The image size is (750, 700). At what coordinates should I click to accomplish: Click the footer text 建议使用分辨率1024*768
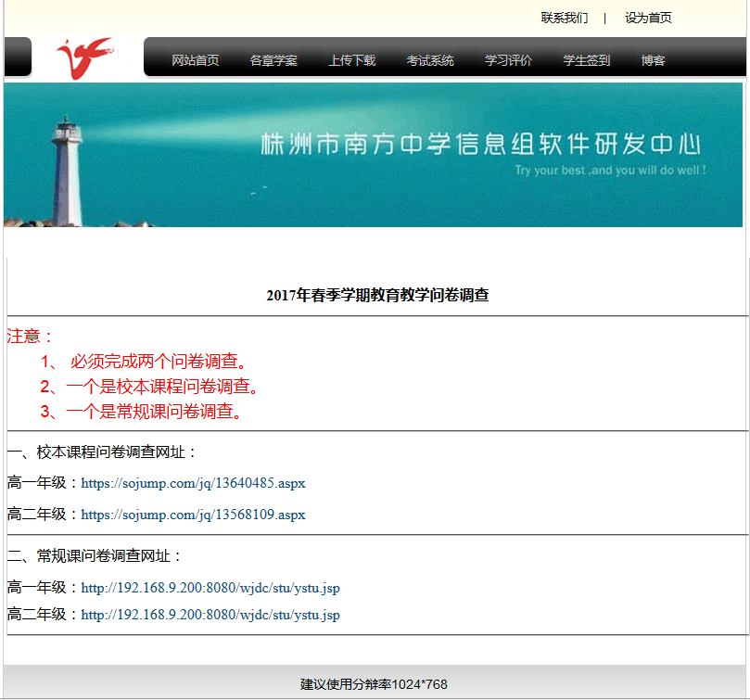coord(374,684)
